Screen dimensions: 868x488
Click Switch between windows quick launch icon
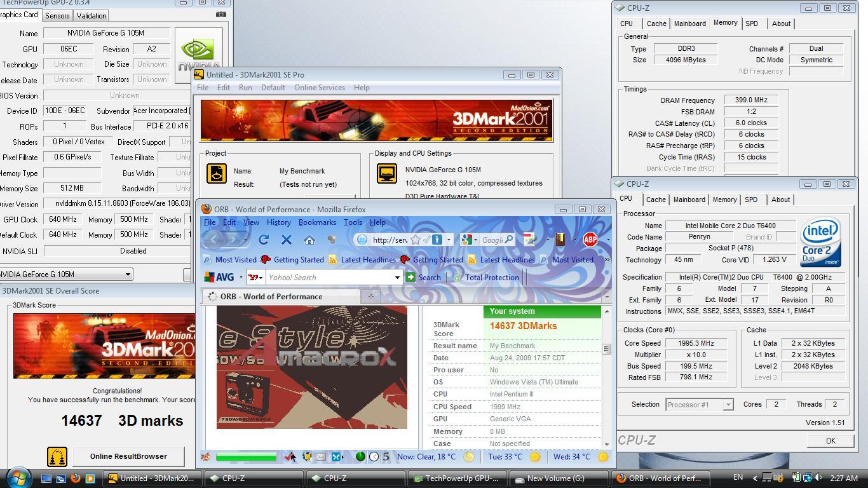pos(61,478)
